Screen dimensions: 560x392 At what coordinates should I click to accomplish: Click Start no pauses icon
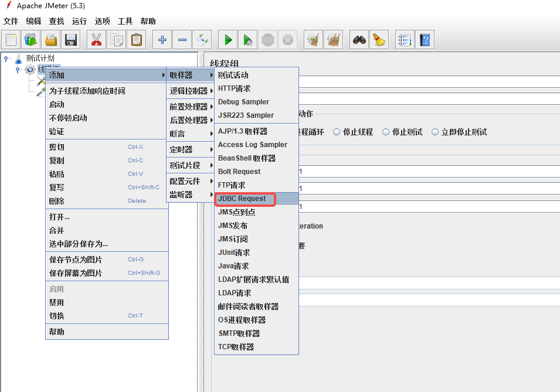248,40
